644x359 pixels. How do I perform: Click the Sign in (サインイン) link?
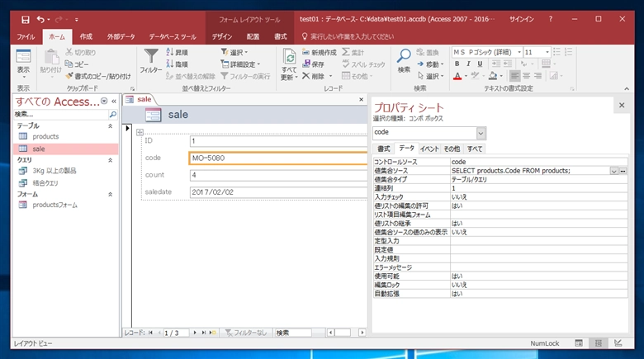click(522, 19)
